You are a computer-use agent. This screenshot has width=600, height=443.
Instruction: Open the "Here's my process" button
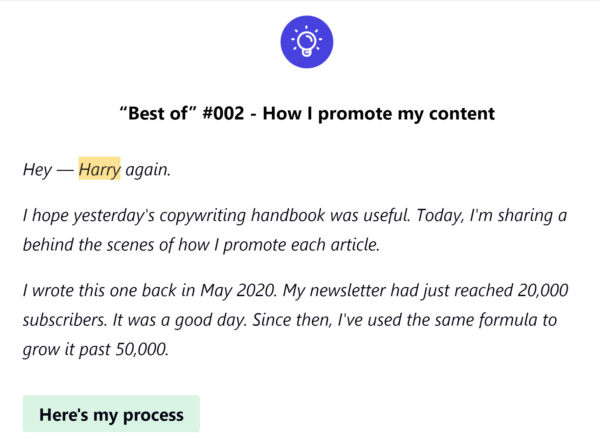click(111, 414)
